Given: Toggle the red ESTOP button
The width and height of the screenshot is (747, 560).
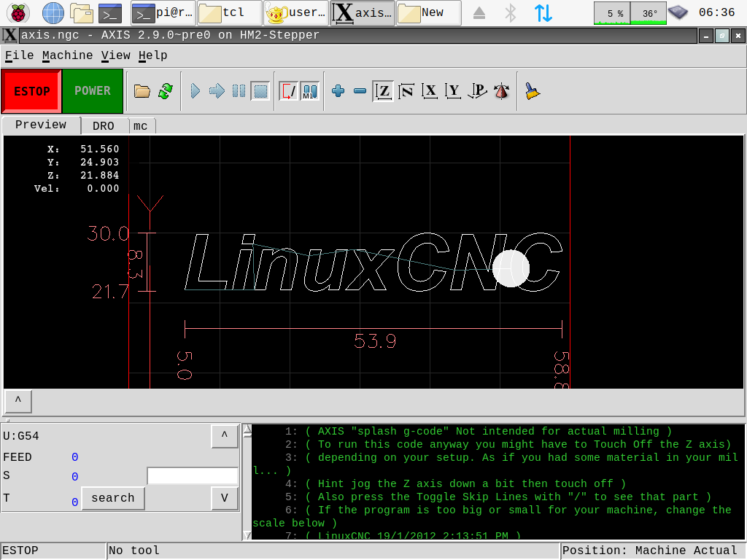Looking at the screenshot, I should pos(31,91).
